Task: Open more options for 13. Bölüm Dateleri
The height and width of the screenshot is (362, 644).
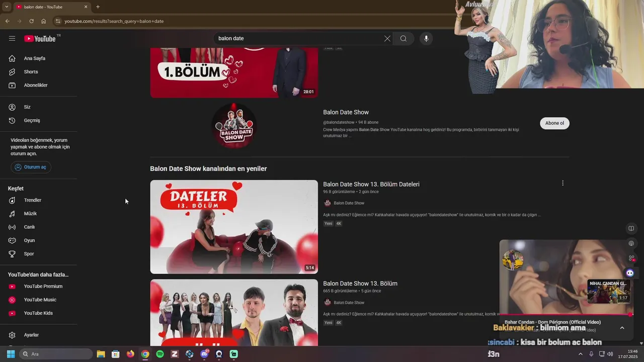Action: click(563, 184)
